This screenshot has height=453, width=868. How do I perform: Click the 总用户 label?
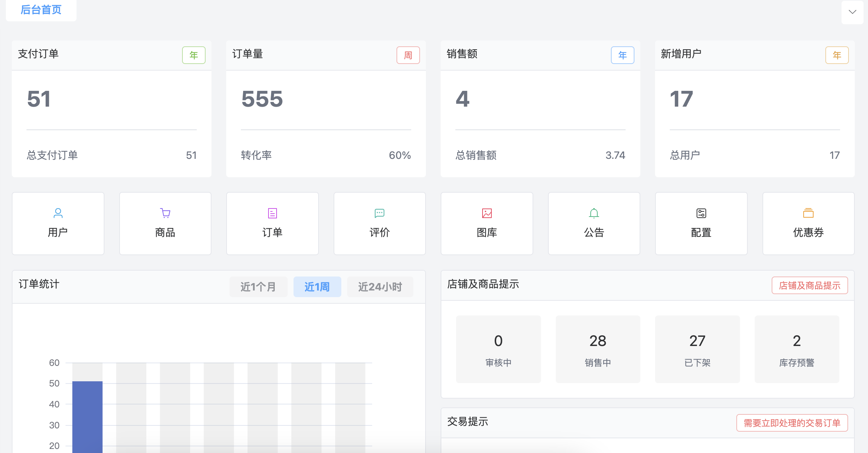(685, 155)
